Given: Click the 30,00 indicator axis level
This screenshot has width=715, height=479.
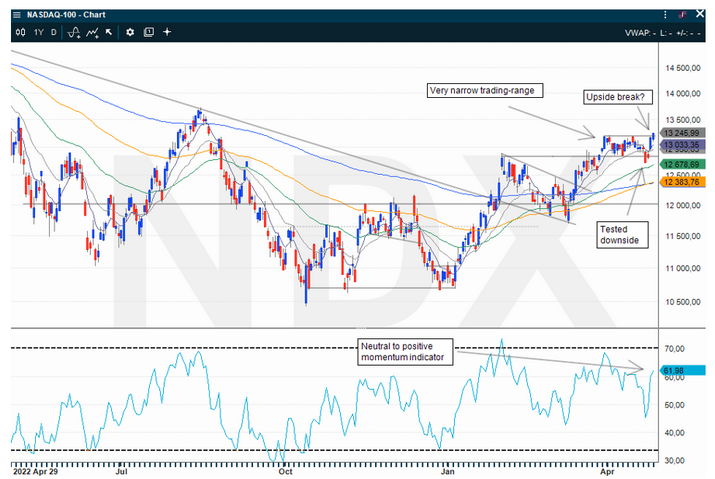Looking at the screenshot, I should [x=674, y=460].
